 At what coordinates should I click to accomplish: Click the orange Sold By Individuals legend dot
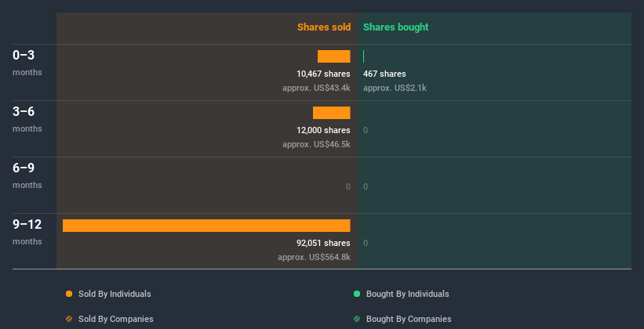[x=69, y=294]
